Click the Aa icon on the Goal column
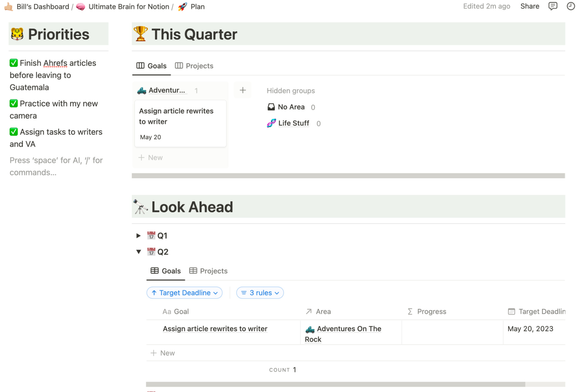579x392 pixels. pyautogui.click(x=166, y=312)
